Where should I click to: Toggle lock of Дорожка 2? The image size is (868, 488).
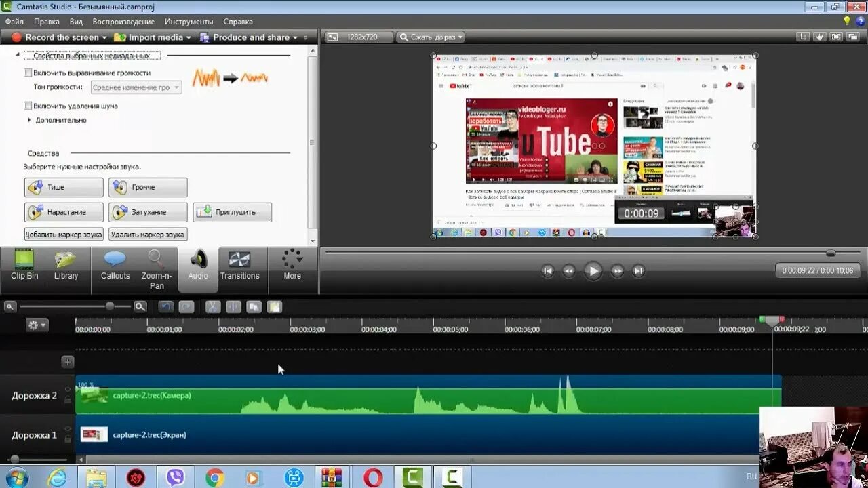(x=67, y=400)
